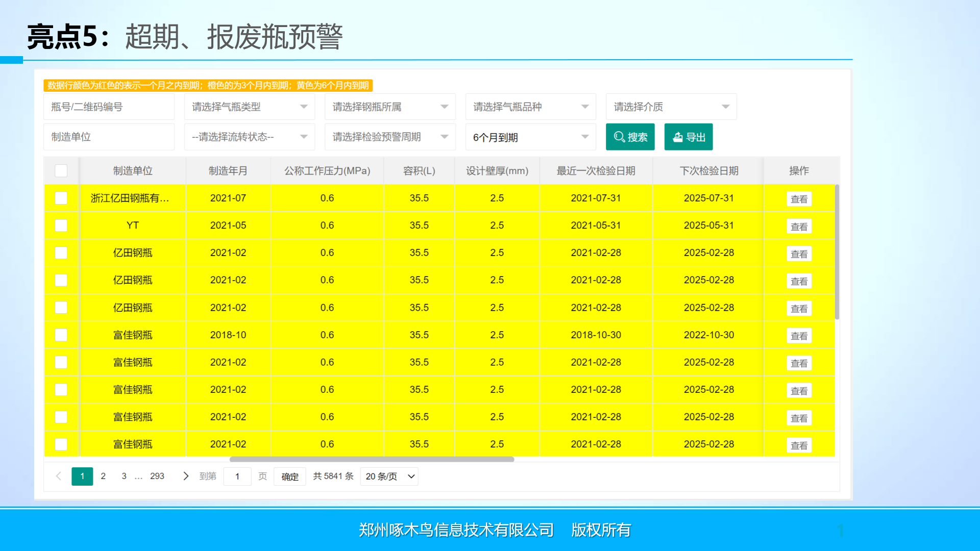Click the 2025-07-31 next inspection date cell
The image size is (980, 551).
click(709, 198)
